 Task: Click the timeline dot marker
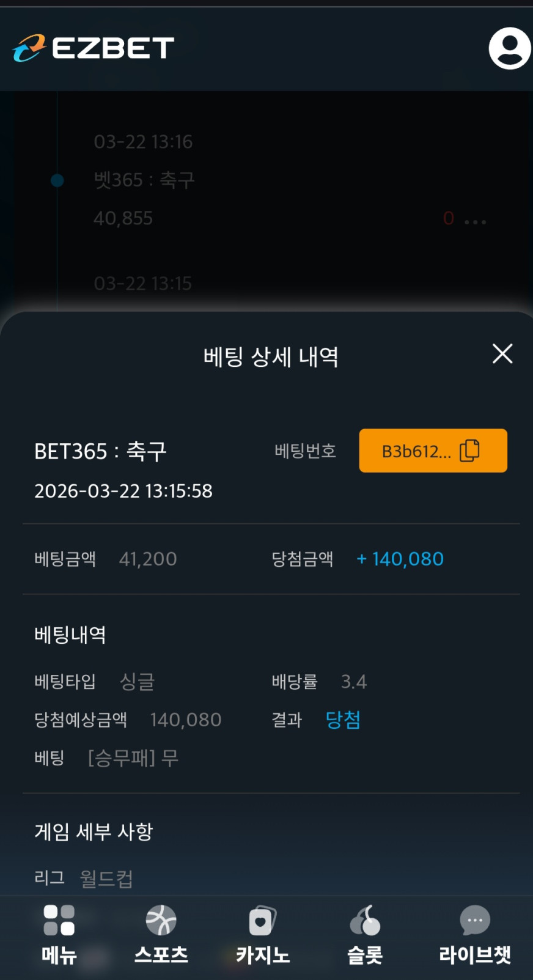(x=57, y=180)
